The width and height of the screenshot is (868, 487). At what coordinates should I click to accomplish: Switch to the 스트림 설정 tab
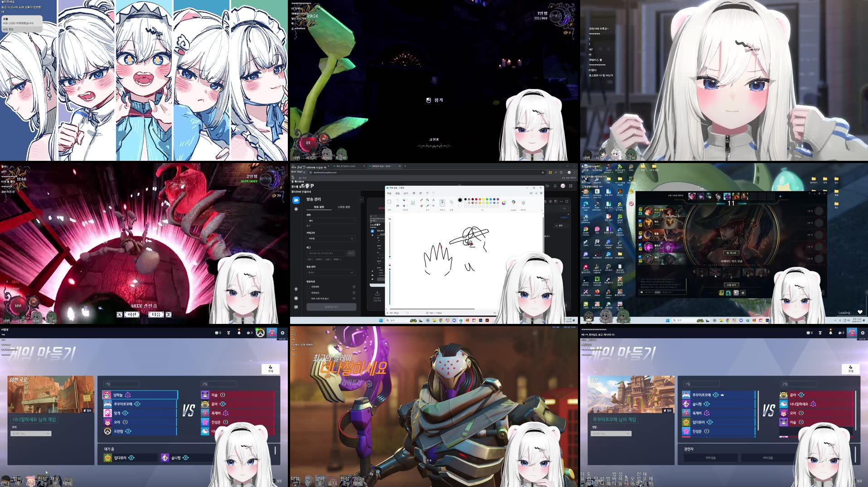click(x=344, y=207)
